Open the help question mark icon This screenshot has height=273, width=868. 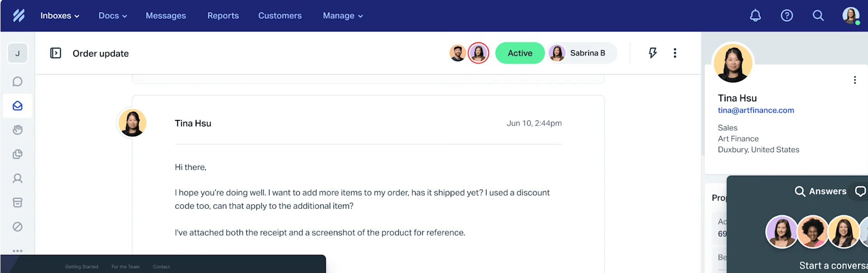click(787, 15)
